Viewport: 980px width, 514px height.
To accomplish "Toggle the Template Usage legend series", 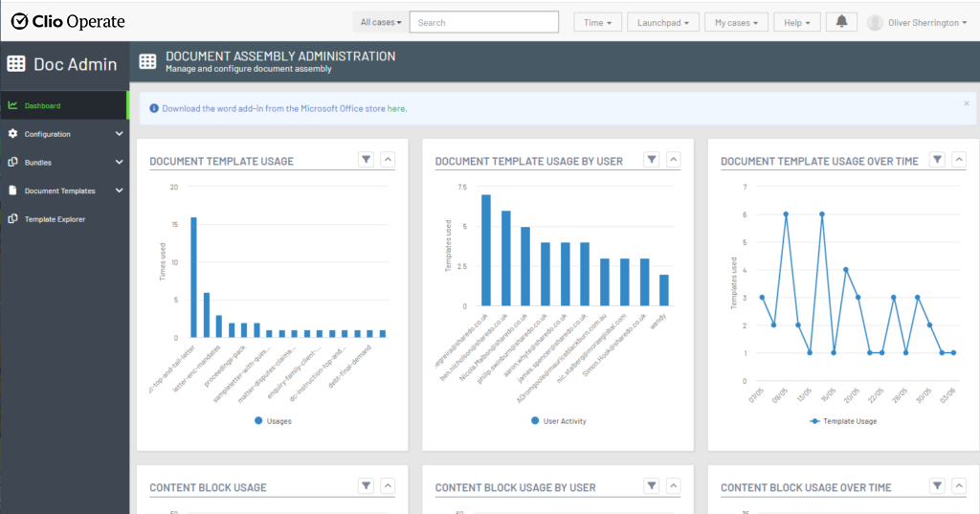I will [x=843, y=420].
